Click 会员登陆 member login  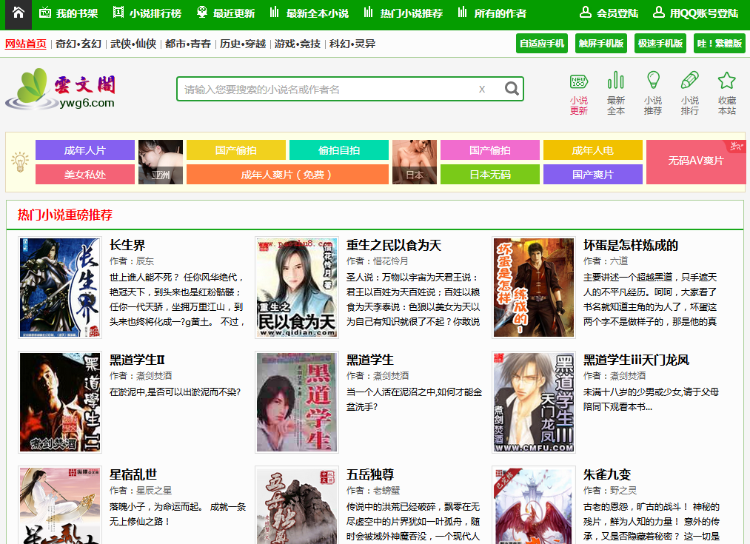(x=609, y=13)
